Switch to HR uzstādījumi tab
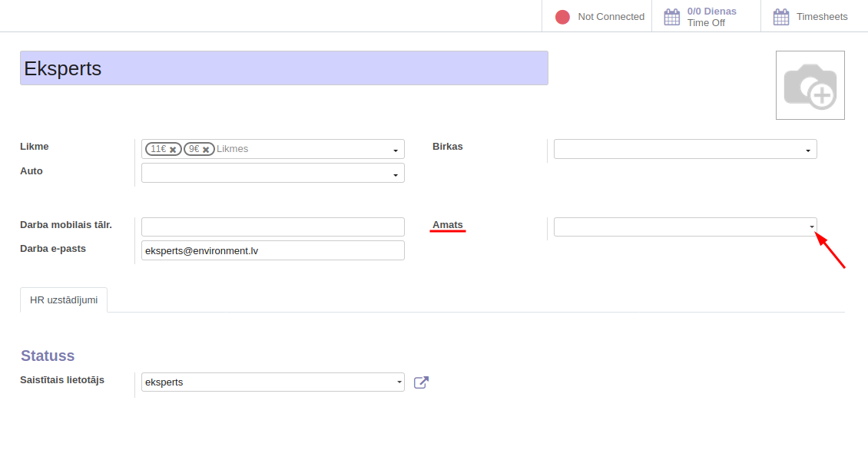This screenshot has width=868, height=460. coord(64,299)
